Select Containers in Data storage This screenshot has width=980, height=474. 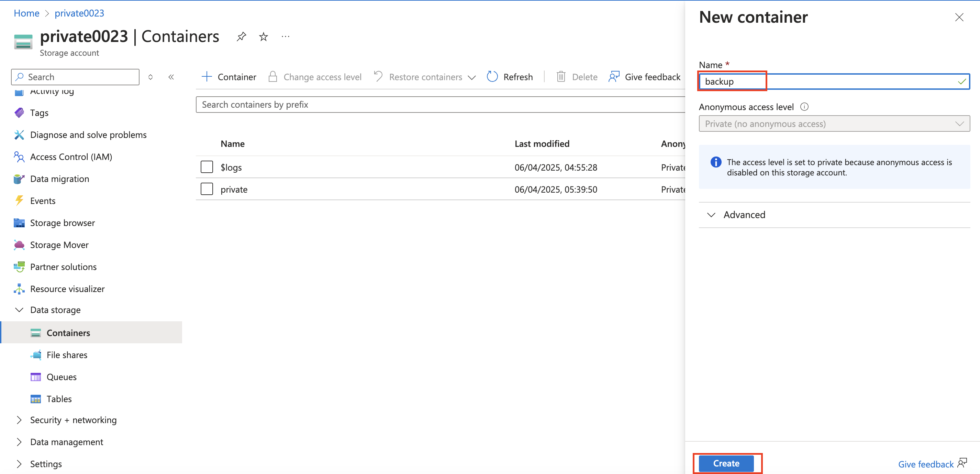click(x=91, y=332)
